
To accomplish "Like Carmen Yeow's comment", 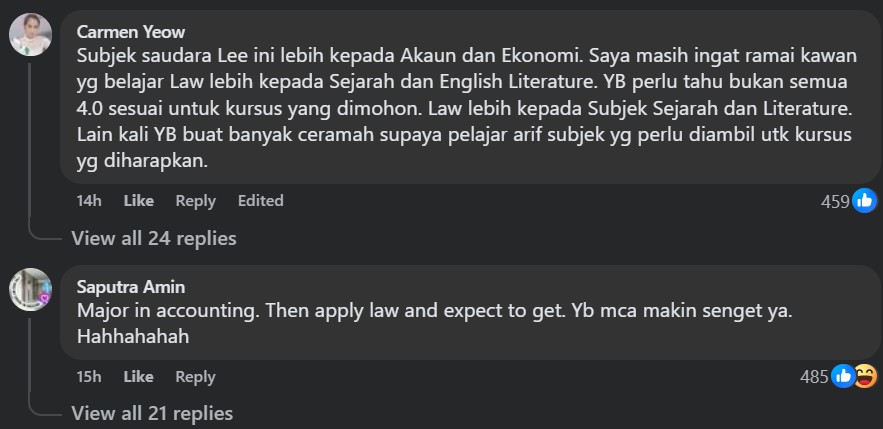I will pos(139,201).
